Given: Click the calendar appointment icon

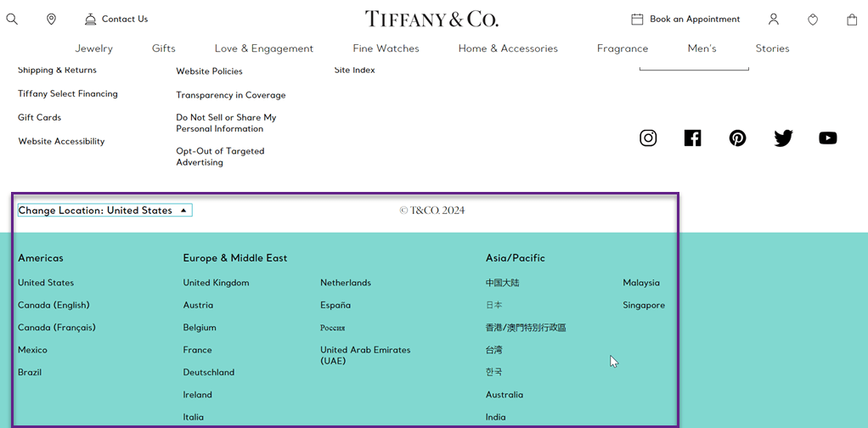Looking at the screenshot, I should point(637,20).
